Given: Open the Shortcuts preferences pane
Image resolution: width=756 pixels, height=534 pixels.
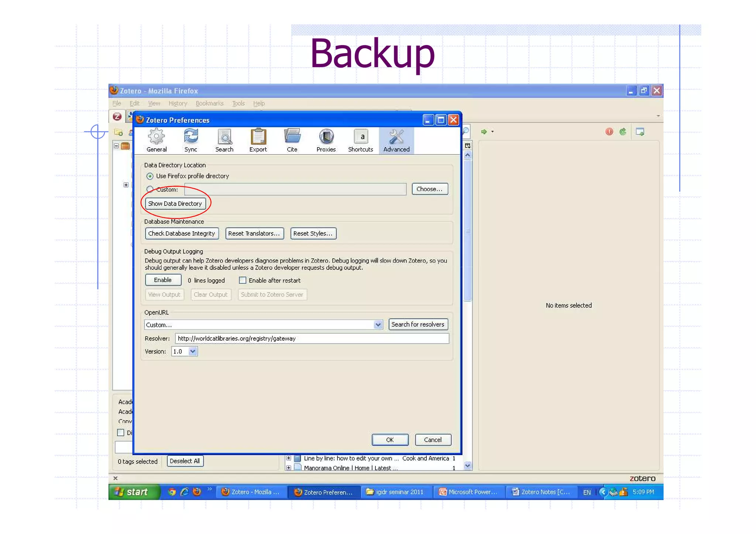Looking at the screenshot, I should tap(361, 141).
